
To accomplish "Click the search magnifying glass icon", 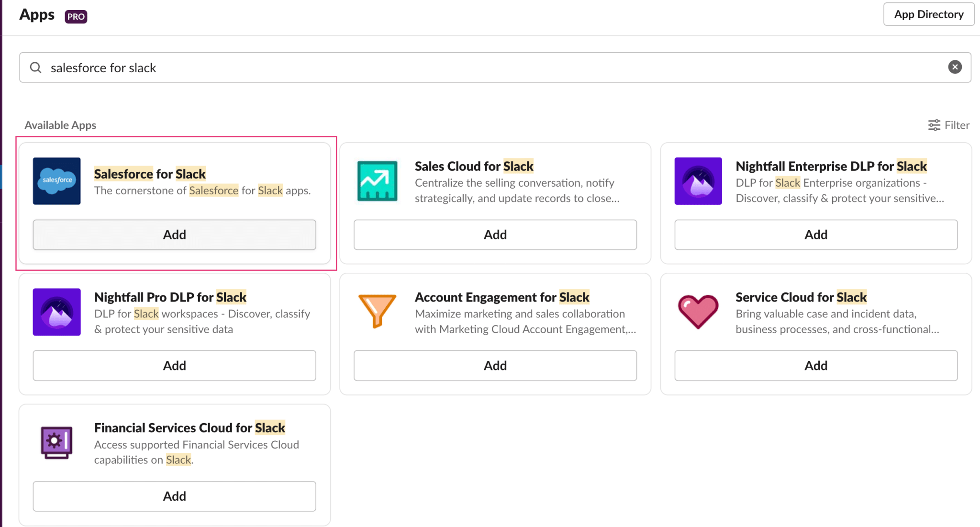I will coord(35,67).
